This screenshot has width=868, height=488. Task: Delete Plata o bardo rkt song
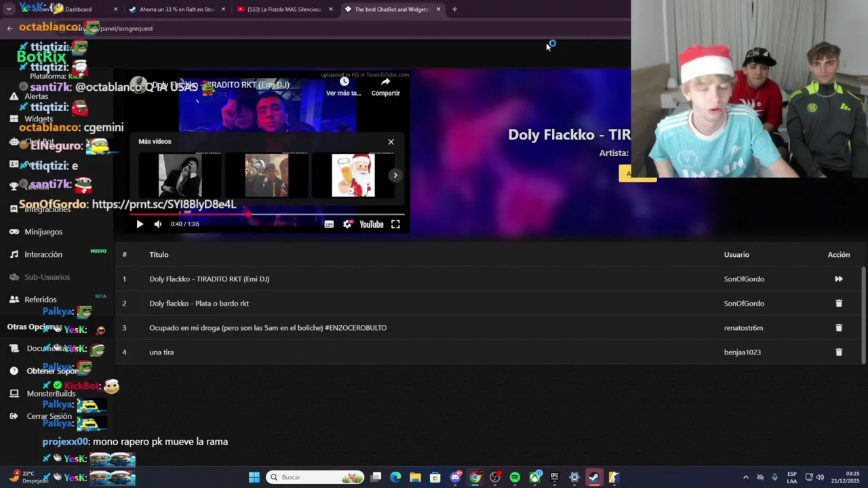pos(839,304)
